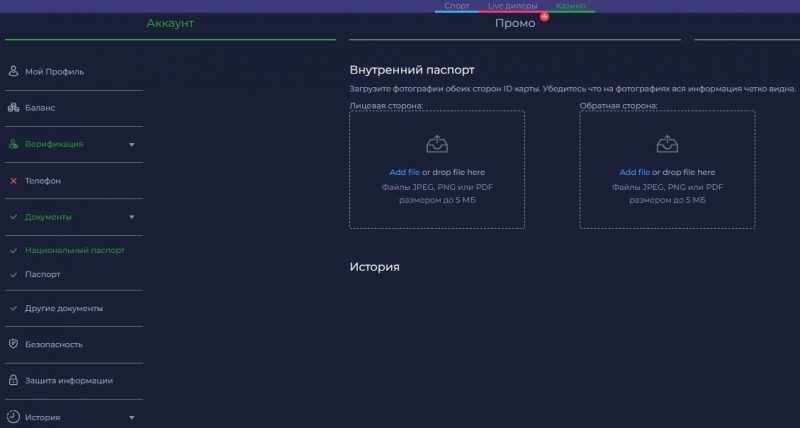Click the Верификация user-check icon
Viewport: 800px width, 428px height.
click(x=13, y=144)
